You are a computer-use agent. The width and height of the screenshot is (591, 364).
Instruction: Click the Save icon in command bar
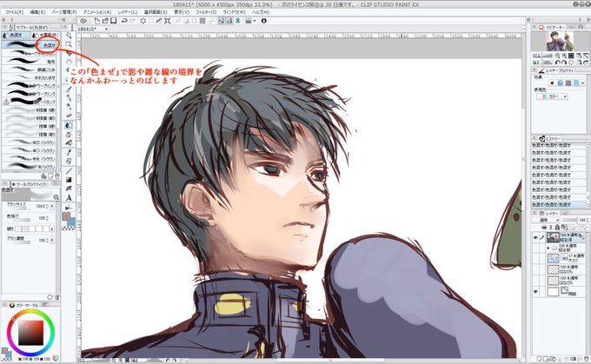click(113, 21)
